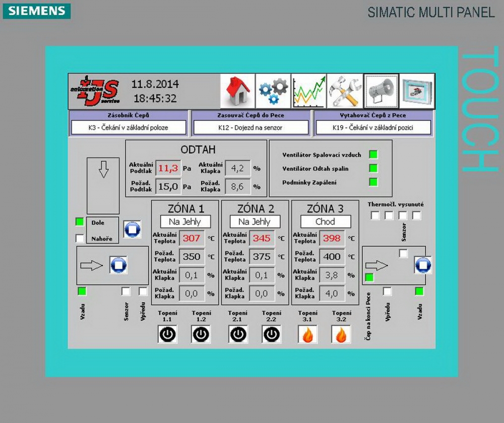
Task: Toggle the Topení 1.1 power button
Action: tap(167, 334)
